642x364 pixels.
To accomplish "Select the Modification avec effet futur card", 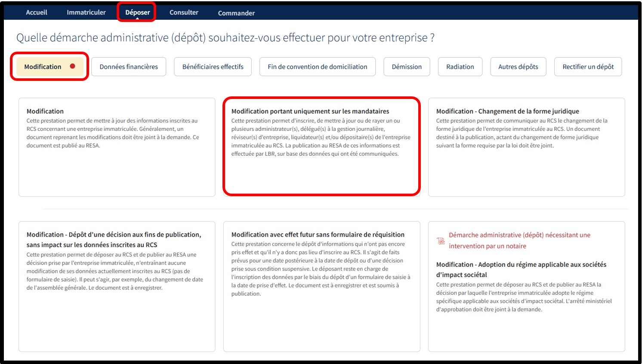I will (x=321, y=287).
